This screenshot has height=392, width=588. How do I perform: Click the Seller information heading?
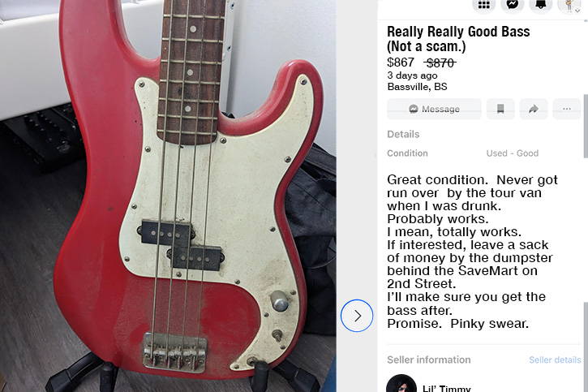428,360
